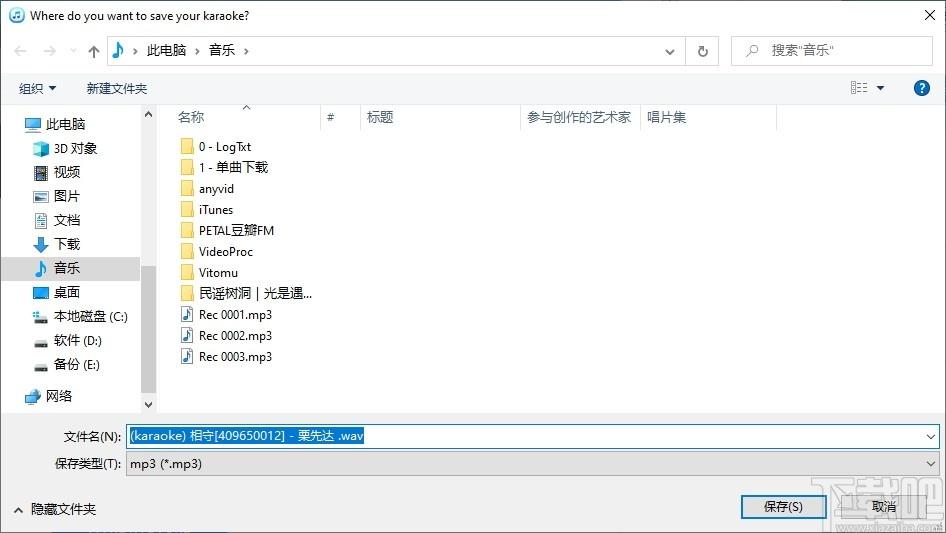Open 备份 (E:) drive in sidebar
The width and height of the screenshot is (946, 533).
66,365
